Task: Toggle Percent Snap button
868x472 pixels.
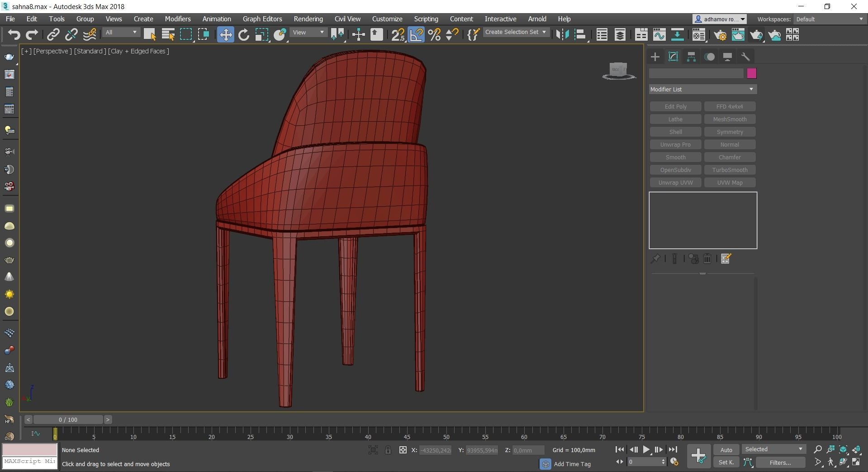Action: [x=434, y=35]
